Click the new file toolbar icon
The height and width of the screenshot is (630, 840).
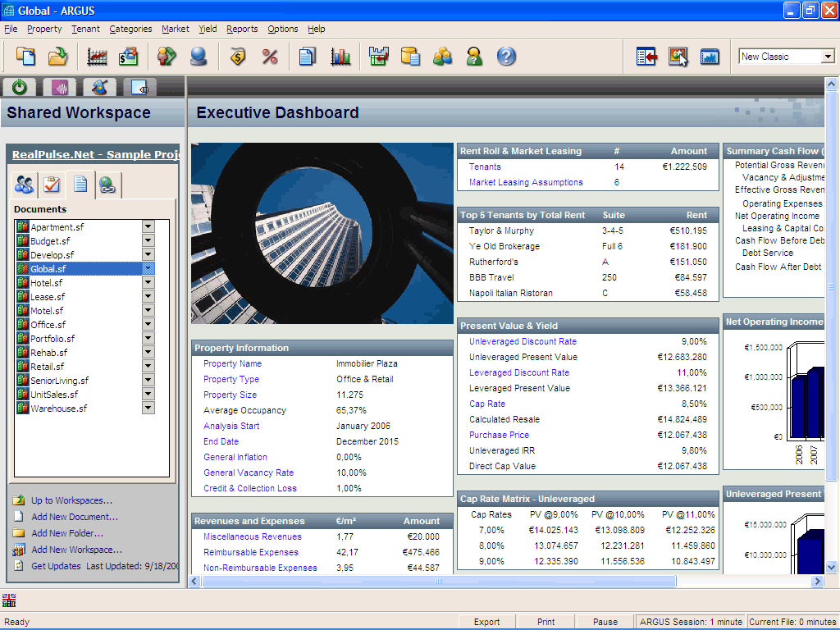click(x=25, y=57)
